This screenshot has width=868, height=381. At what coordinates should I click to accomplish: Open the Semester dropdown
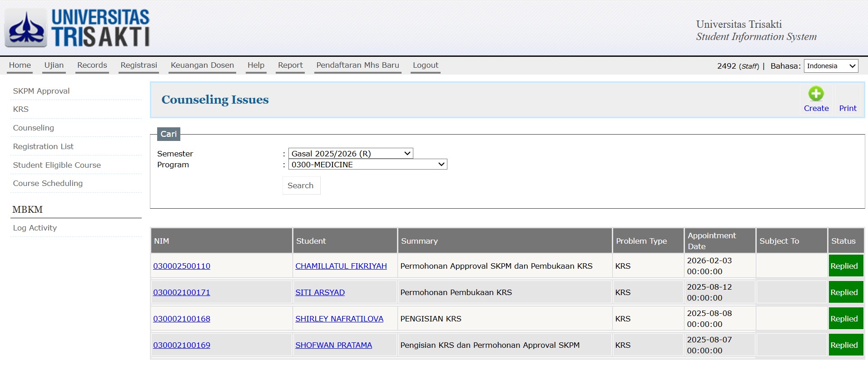tap(350, 154)
